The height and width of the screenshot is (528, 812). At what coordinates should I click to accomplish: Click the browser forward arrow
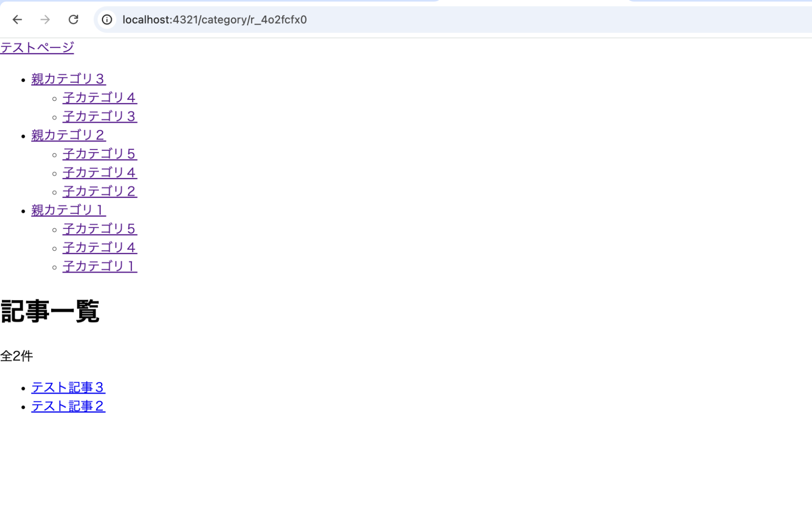point(45,19)
